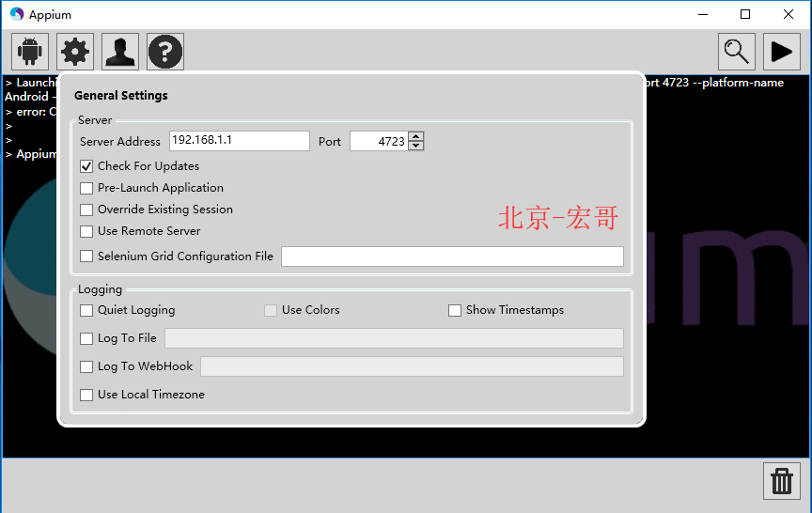The image size is (812, 513).
Task: Click the Server Address label
Action: (120, 141)
